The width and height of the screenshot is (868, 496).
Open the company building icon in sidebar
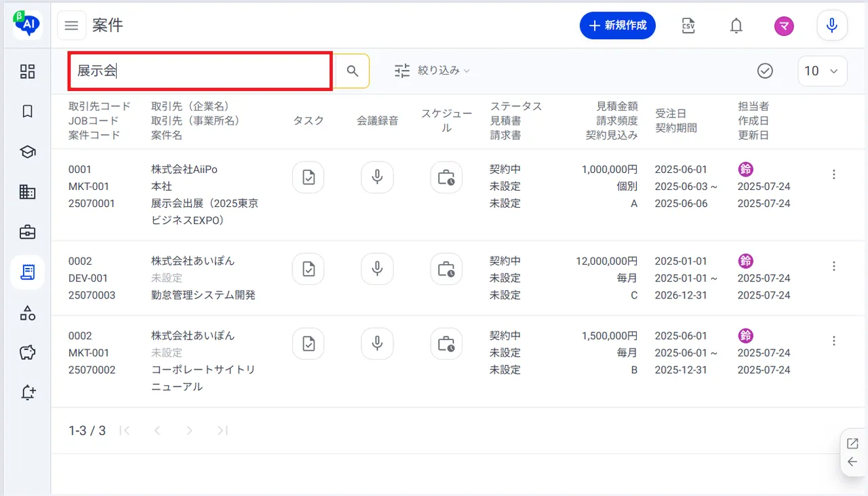[x=27, y=192]
